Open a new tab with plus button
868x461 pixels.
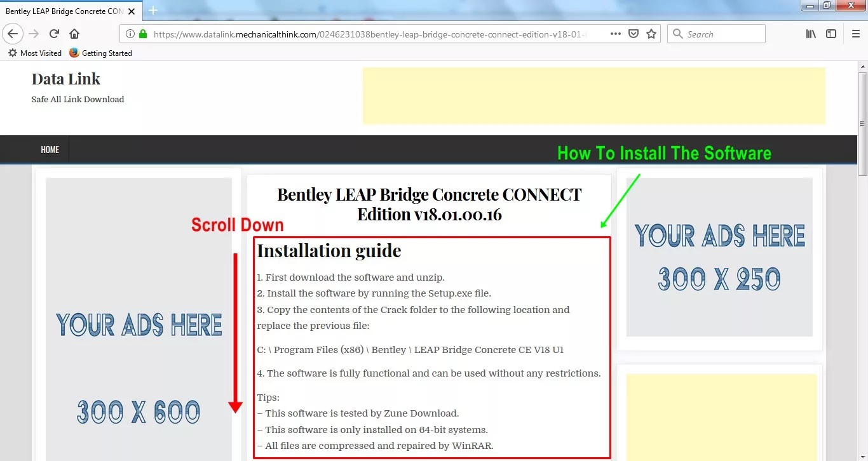pyautogui.click(x=153, y=11)
